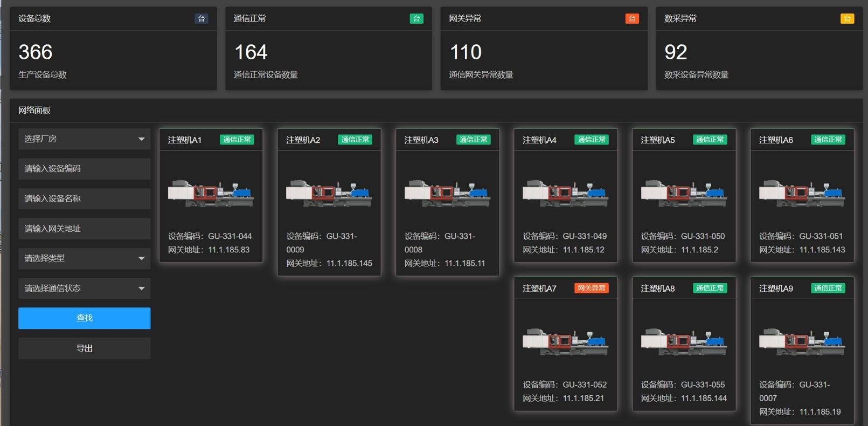Click the 注塑机A2 card title
This screenshot has height=426, width=868.
(303, 140)
